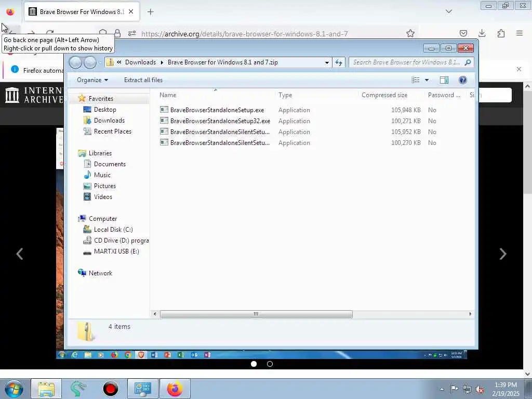Select Computer in navigation pane
This screenshot has width=532, height=399.
(102, 219)
